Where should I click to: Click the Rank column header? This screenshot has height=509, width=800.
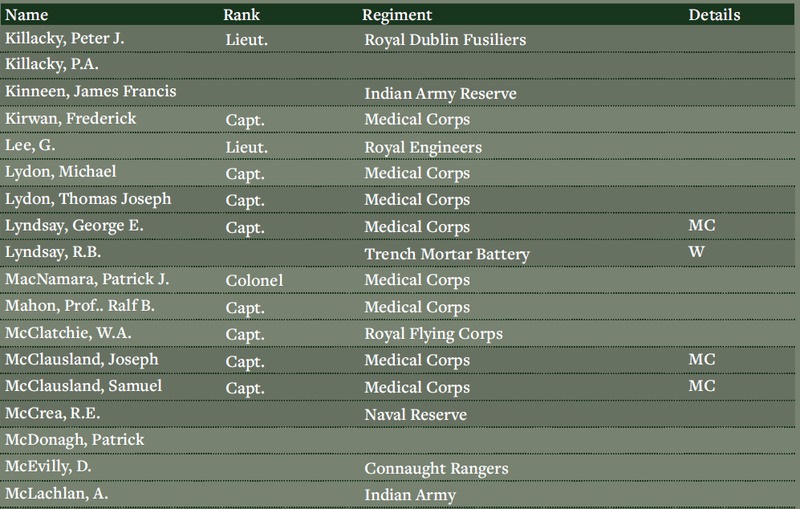241,15
